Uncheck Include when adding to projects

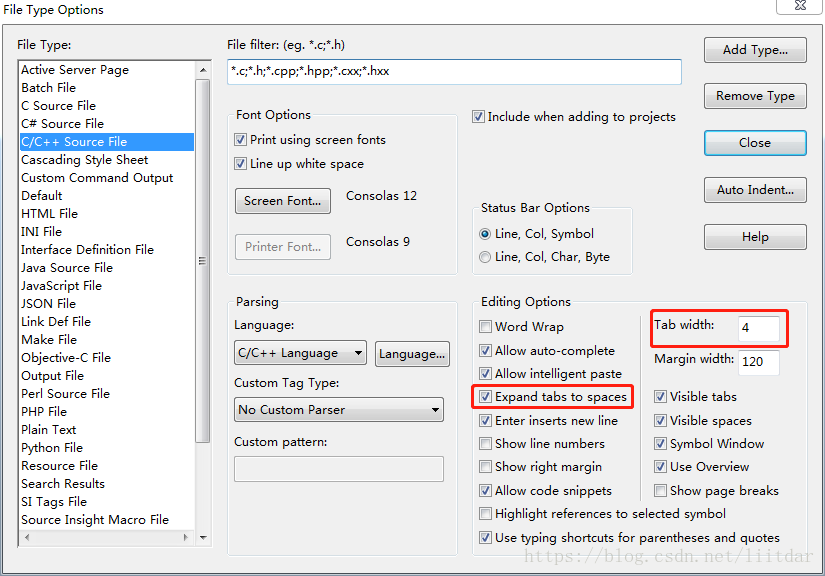coord(478,117)
